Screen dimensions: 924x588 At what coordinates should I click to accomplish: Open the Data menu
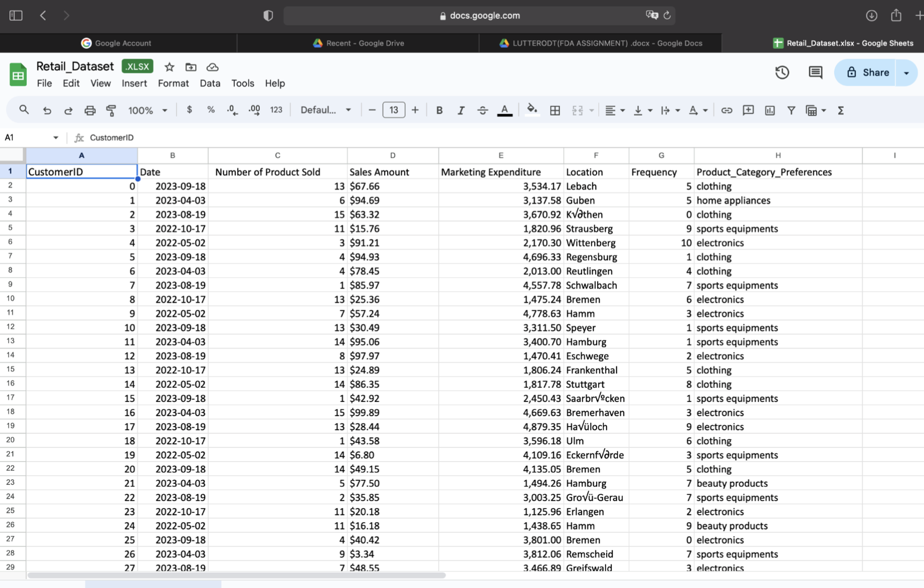click(210, 83)
